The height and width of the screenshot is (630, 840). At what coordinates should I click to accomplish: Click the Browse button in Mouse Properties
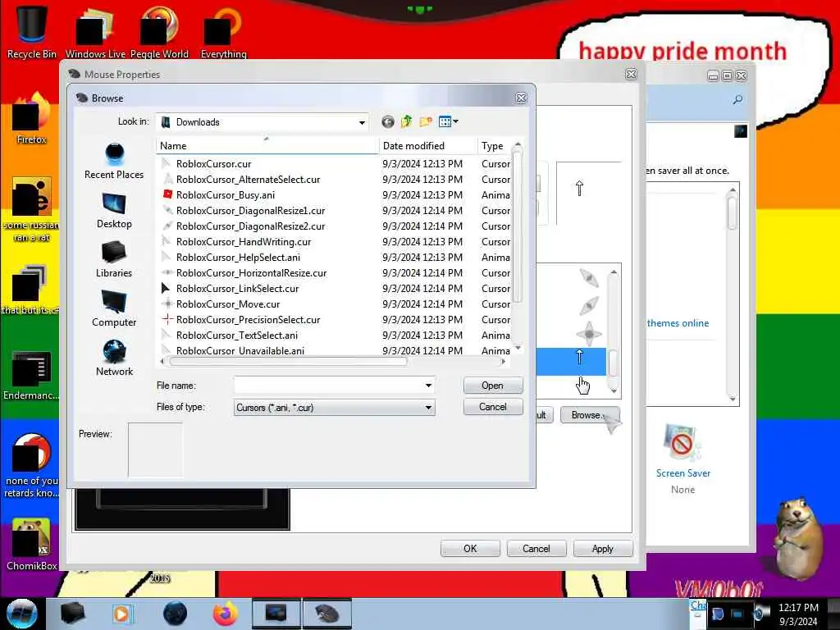click(589, 415)
